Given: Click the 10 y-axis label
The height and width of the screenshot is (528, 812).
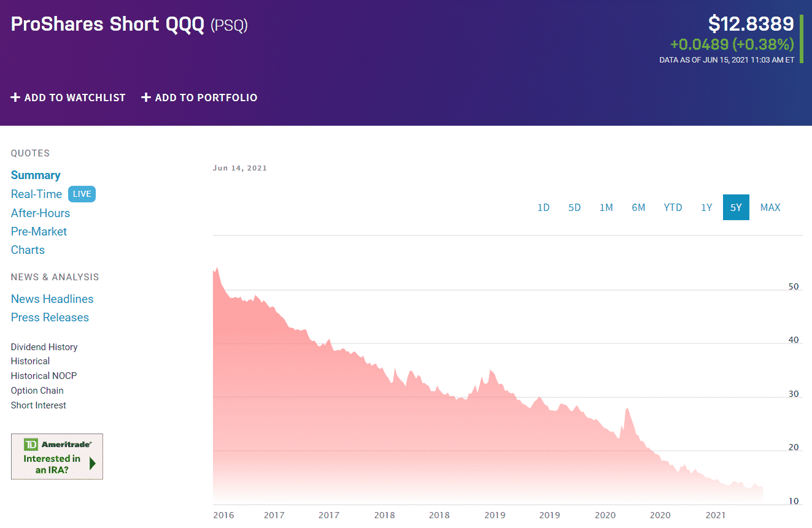Looking at the screenshot, I should point(794,502).
